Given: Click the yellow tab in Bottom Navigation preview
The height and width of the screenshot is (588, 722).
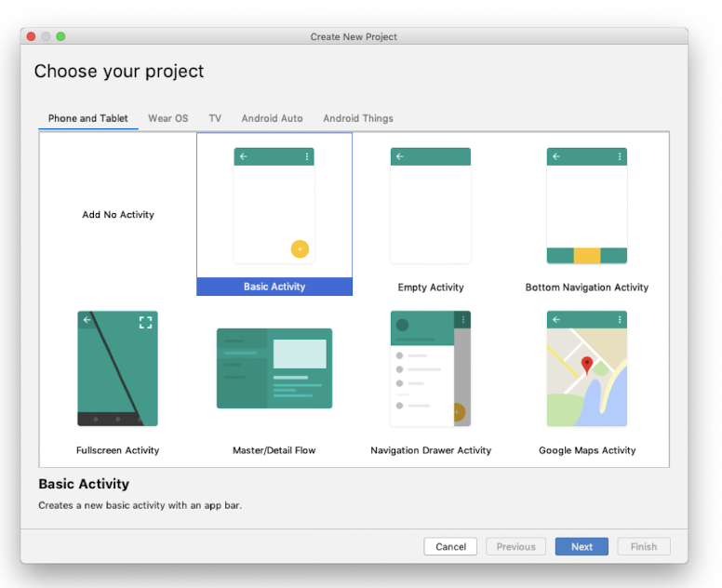Looking at the screenshot, I should tap(587, 255).
